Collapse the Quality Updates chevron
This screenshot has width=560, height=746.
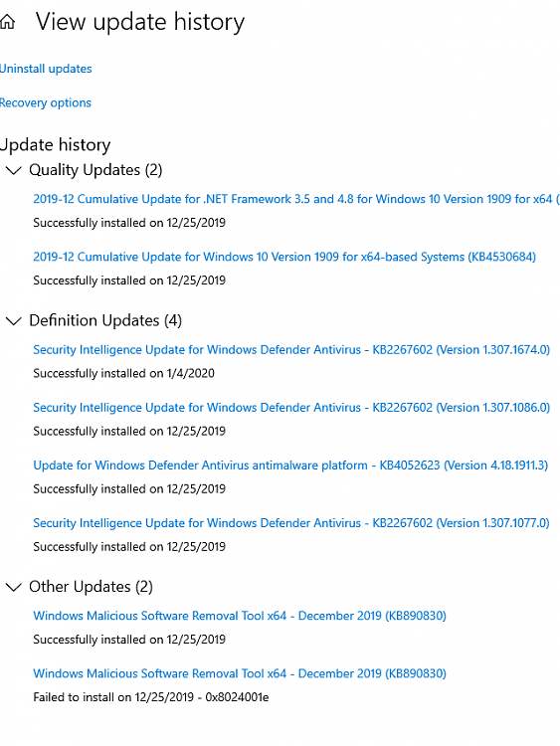tap(13, 170)
